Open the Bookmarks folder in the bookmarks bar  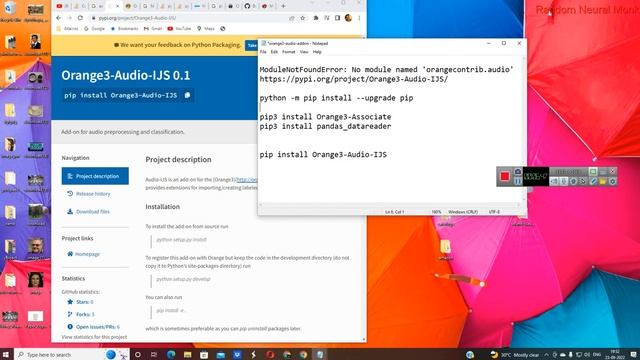pyautogui.click(x=124, y=29)
